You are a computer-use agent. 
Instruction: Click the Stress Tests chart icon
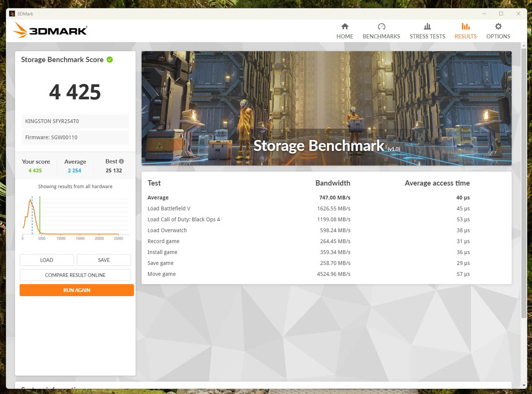click(427, 26)
